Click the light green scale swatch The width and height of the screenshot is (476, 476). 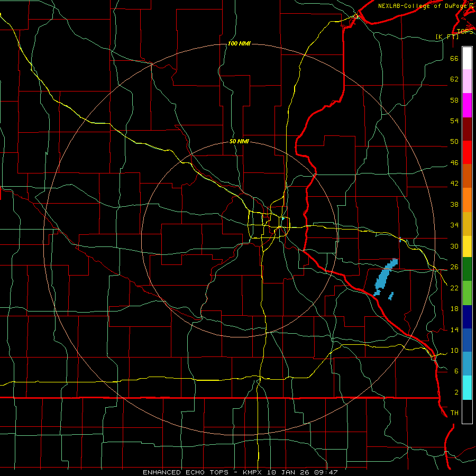point(467,293)
